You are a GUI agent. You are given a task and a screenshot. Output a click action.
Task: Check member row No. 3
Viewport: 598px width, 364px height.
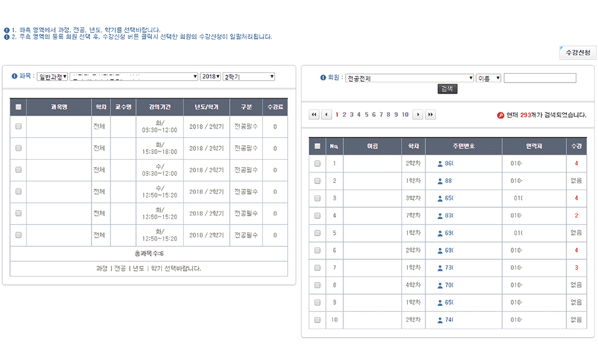(317, 198)
